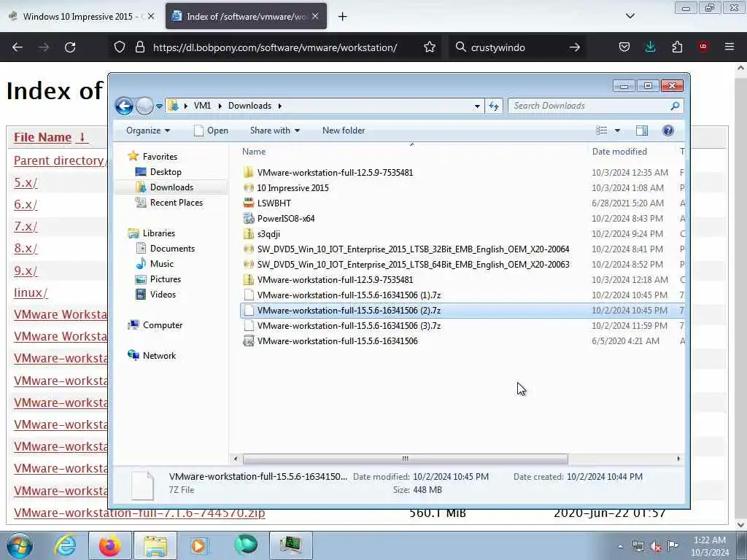
Task: Open the 5.x/ directory link
Action: (x=26, y=182)
